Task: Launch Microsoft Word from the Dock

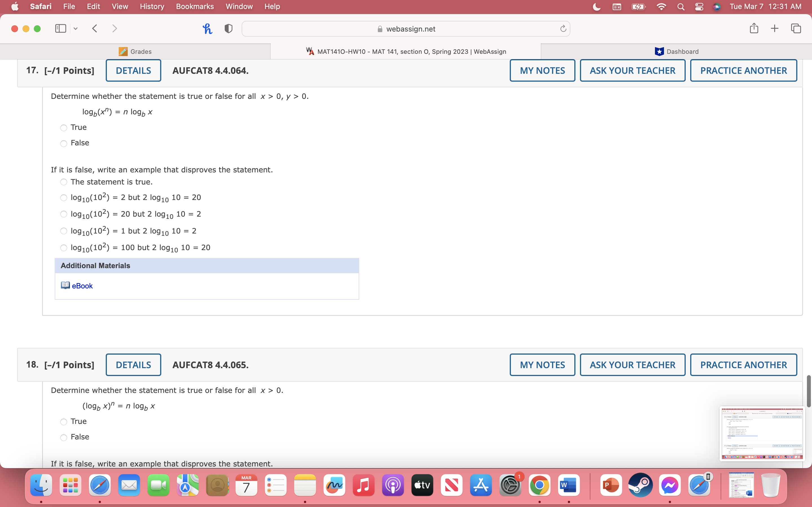Action: click(x=569, y=485)
